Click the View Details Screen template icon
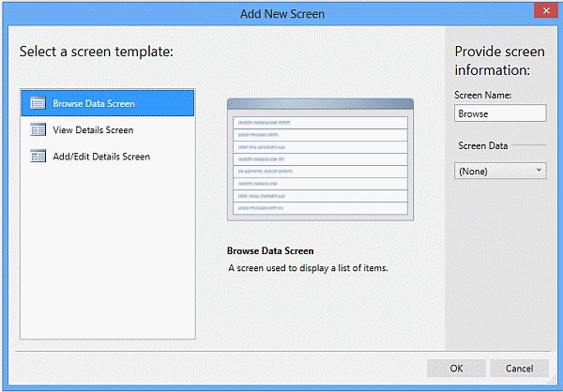 [38, 129]
